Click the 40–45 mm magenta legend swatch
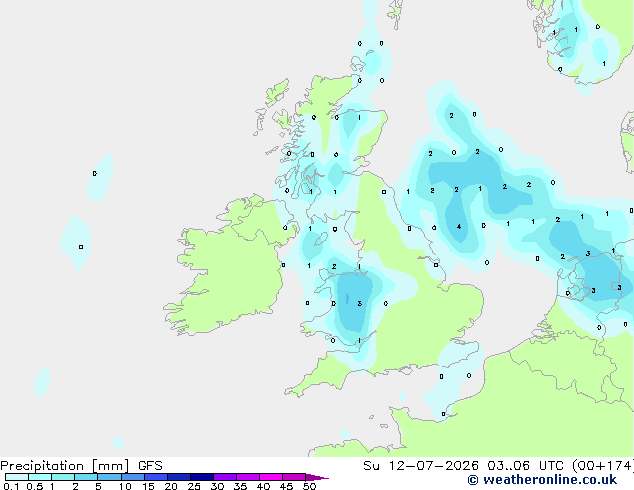 pyautogui.click(x=271, y=477)
